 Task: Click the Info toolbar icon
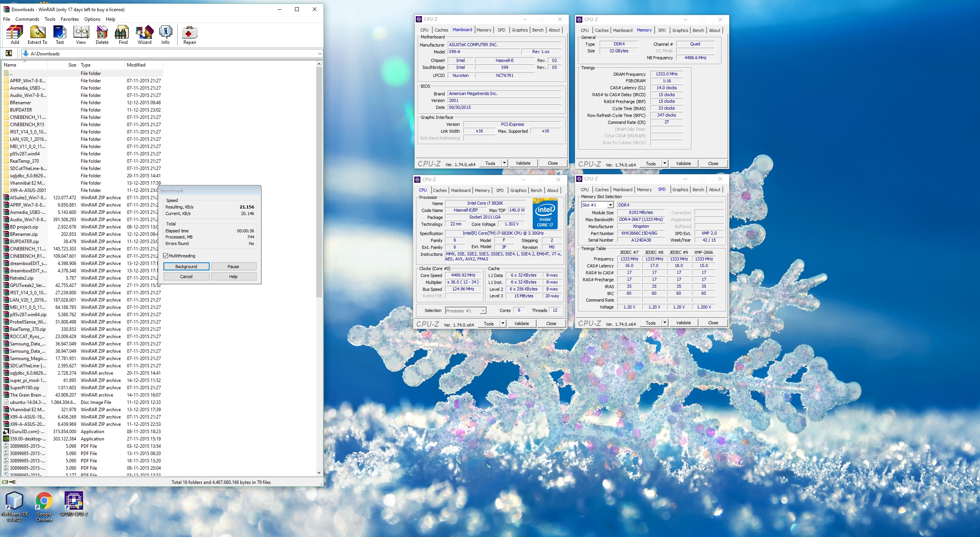click(x=165, y=35)
